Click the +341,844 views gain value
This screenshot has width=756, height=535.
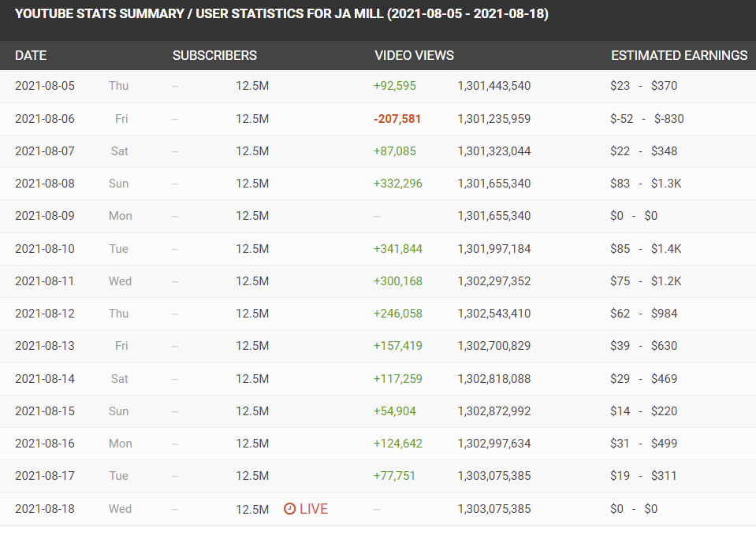coord(398,249)
